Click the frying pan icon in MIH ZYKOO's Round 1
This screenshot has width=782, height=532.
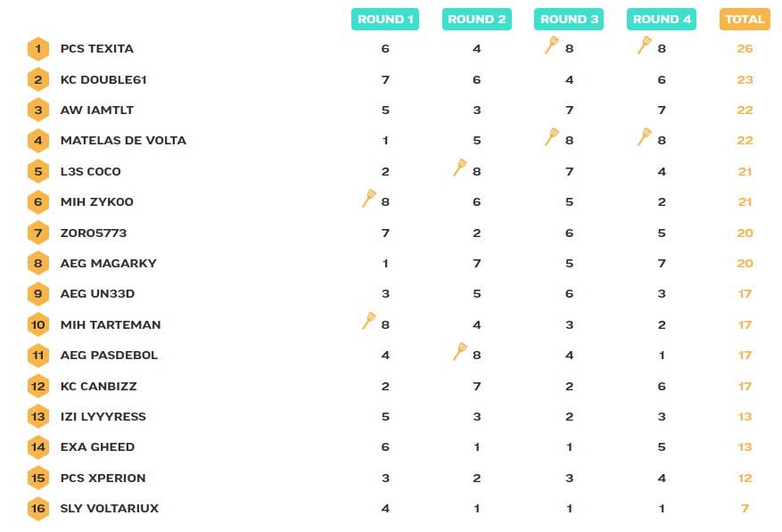(x=369, y=199)
